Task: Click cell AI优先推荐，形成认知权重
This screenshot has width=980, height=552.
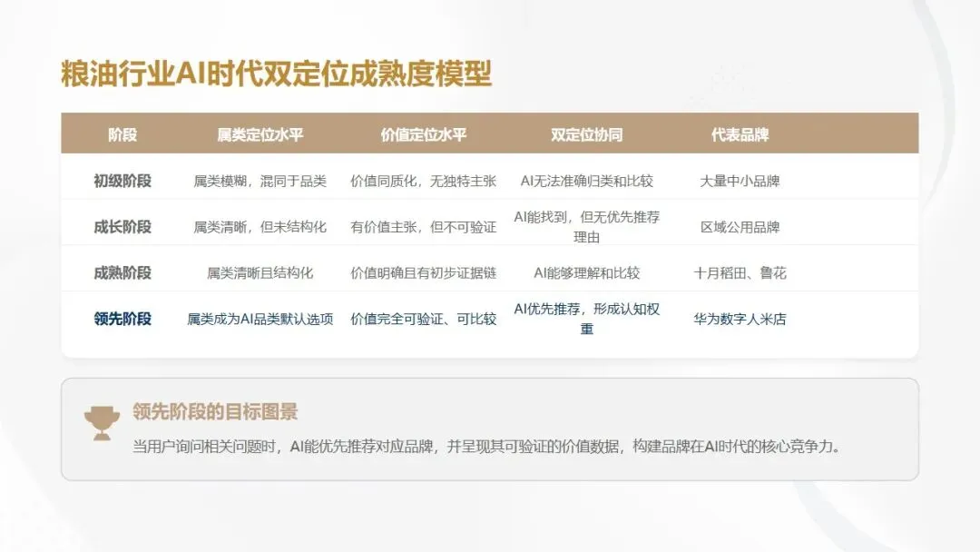Action: (587, 319)
